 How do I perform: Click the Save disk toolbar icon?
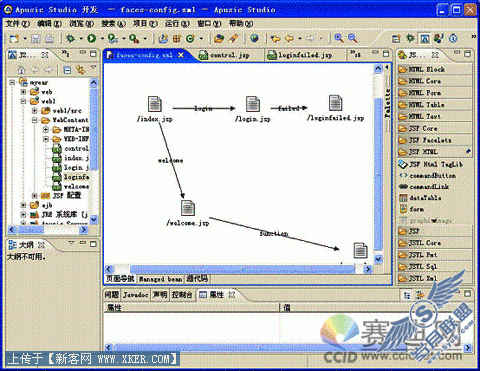pos(36,39)
